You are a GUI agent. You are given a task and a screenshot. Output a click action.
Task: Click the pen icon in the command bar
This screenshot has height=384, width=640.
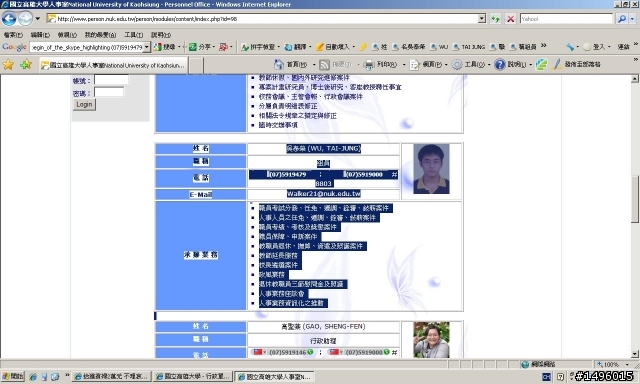pos(557,64)
